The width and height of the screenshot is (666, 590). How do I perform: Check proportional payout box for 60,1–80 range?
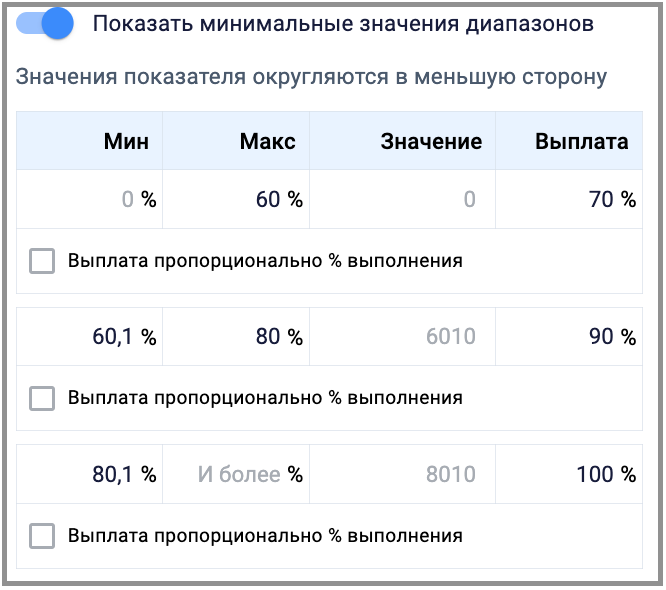pos(42,398)
